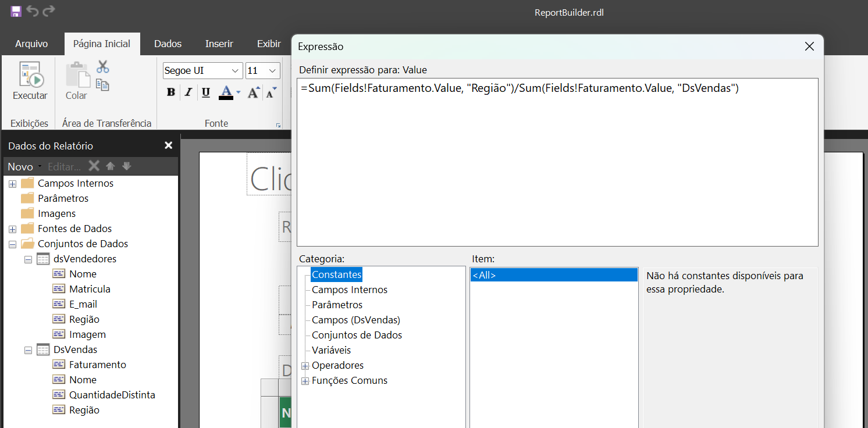Click into the expression text editor

click(557, 162)
